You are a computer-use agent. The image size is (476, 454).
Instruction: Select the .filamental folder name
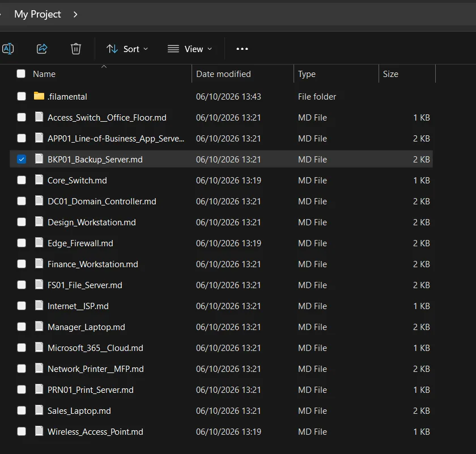(x=67, y=96)
